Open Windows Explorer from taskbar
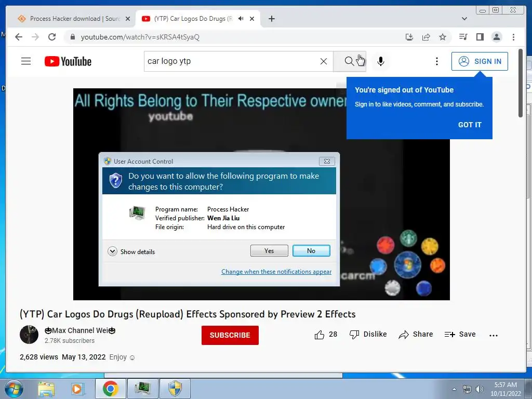This screenshot has width=532, height=399. pos(46,389)
